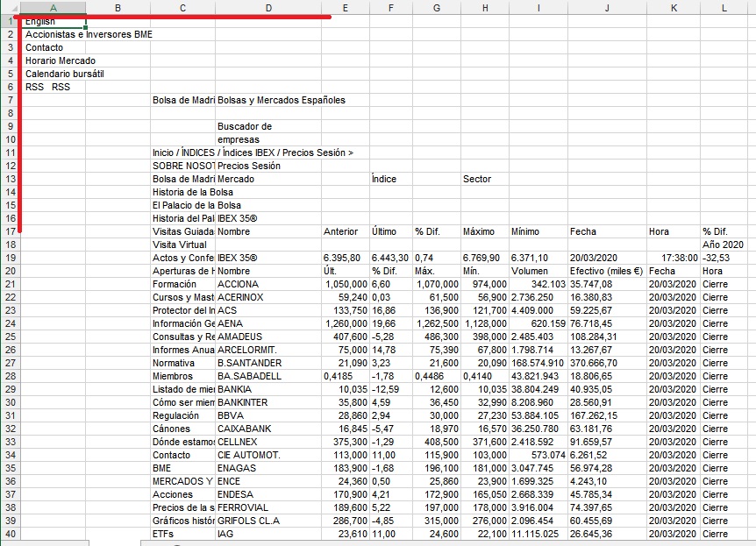Click the 'ACERINOX' cell
Image resolution: width=756 pixels, height=546 pixels.
[268, 297]
